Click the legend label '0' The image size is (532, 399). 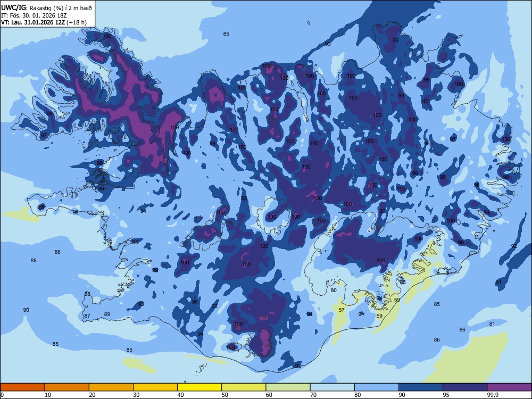pyautogui.click(x=2, y=395)
